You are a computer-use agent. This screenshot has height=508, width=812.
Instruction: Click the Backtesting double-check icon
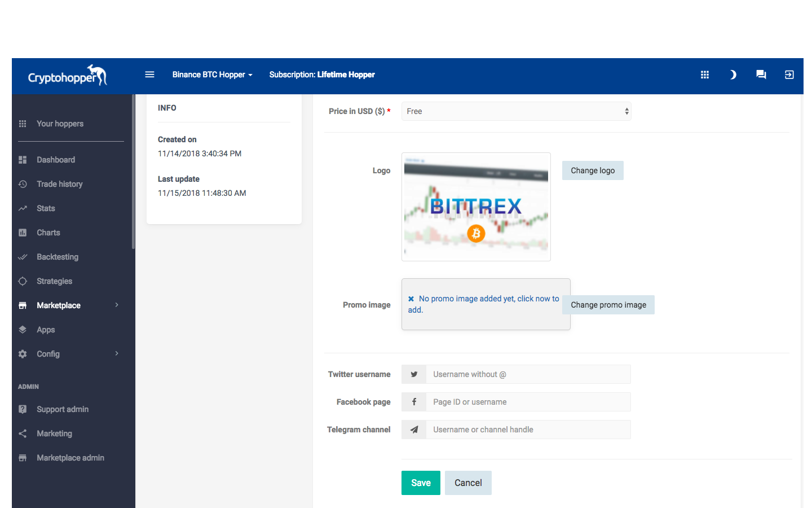coord(23,257)
